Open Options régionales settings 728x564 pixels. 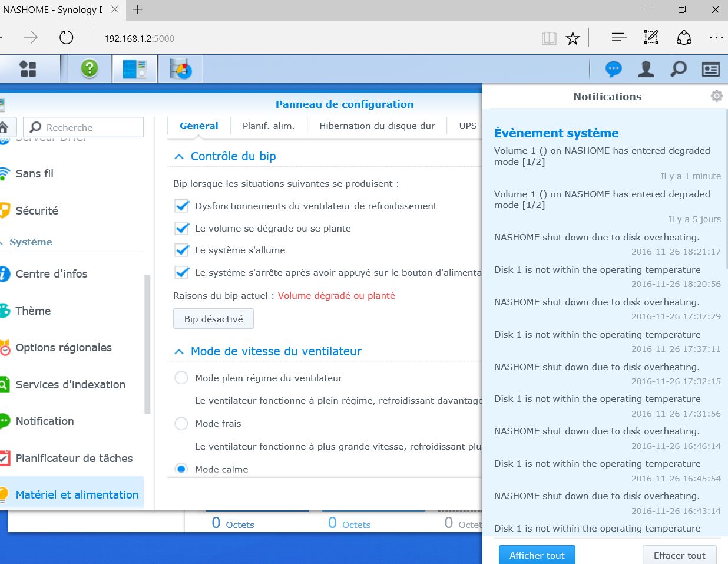coord(64,348)
